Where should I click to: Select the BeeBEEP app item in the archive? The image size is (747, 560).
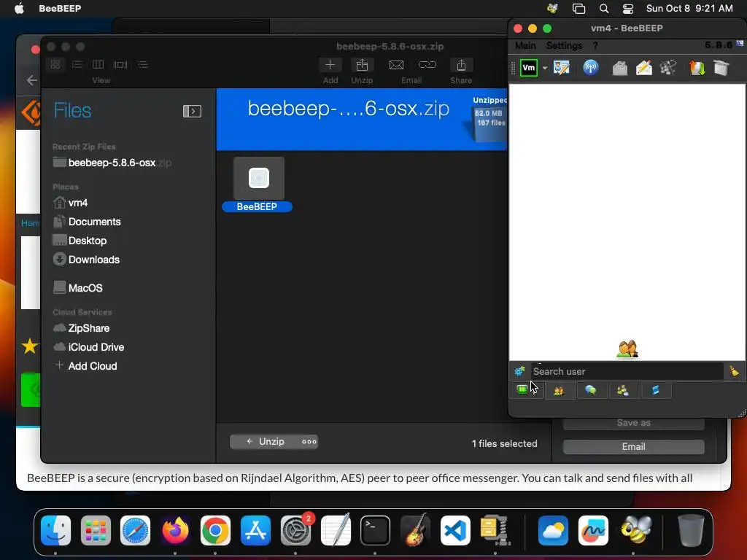click(x=258, y=184)
